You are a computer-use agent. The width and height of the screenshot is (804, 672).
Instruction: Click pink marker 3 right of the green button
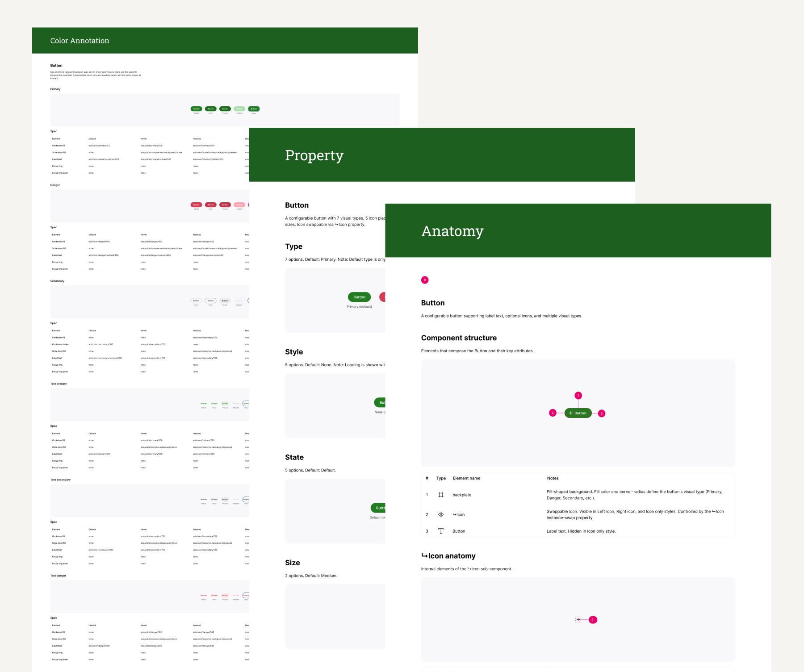point(602,413)
